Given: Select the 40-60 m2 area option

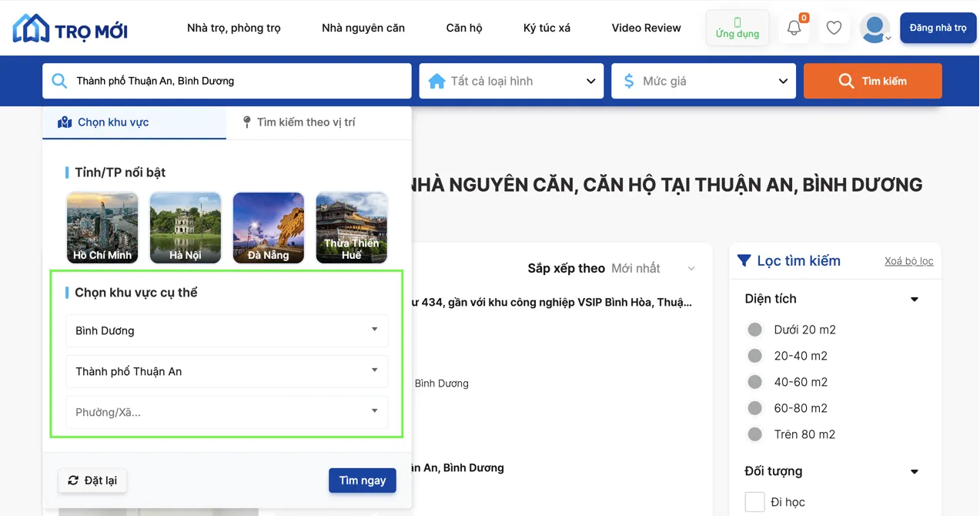Looking at the screenshot, I should [x=755, y=382].
